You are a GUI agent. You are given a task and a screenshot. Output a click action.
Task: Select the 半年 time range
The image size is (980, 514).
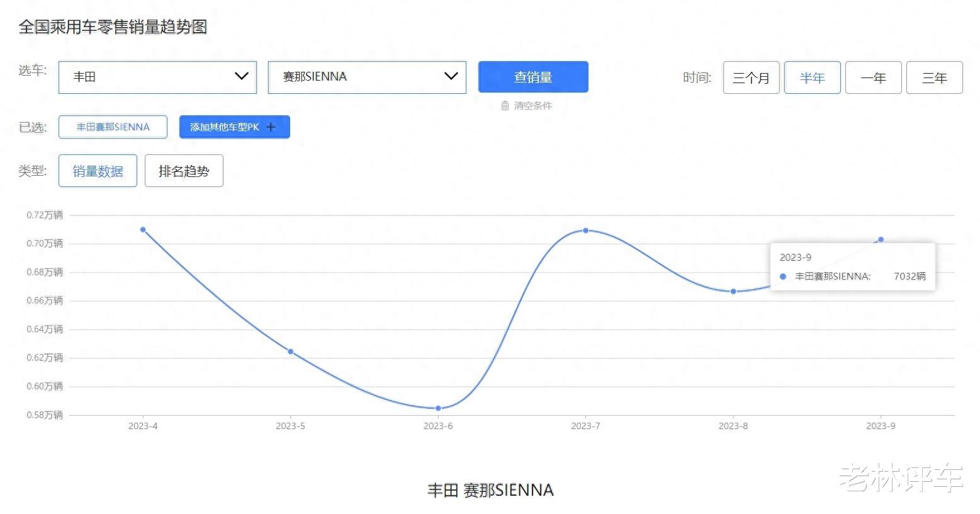coord(813,77)
